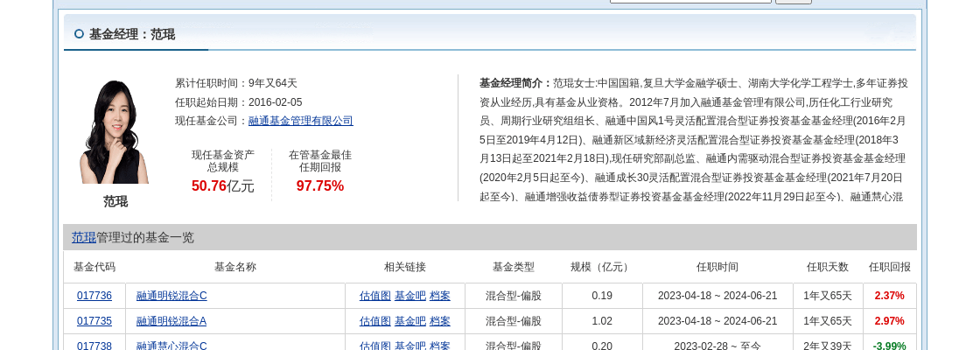
Task: Click the 累计任职时间：9年又64天 text
Action: pos(236,82)
